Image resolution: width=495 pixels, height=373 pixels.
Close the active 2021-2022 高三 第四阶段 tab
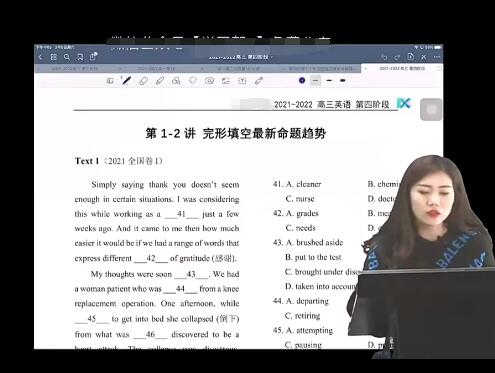[x=366, y=68]
